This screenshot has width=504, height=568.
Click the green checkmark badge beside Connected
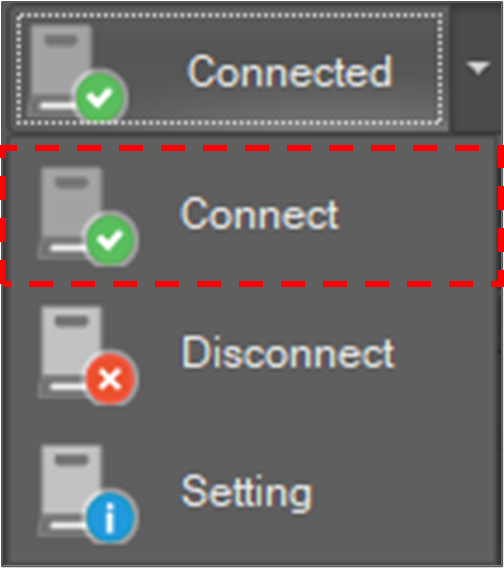[x=100, y=97]
